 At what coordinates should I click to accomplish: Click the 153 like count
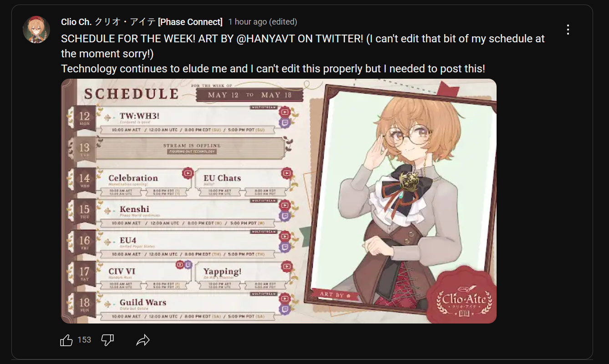coord(84,340)
